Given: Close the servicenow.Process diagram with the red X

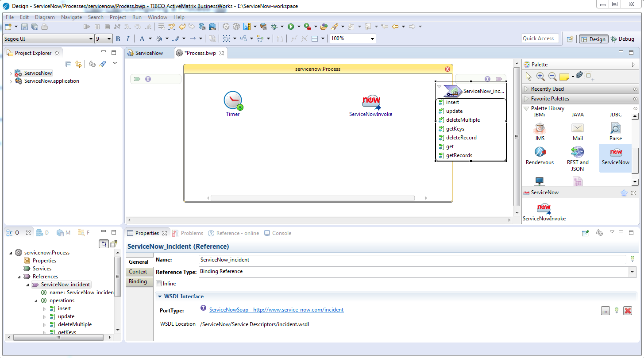Looking at the screenshot, I should (447, 69).
